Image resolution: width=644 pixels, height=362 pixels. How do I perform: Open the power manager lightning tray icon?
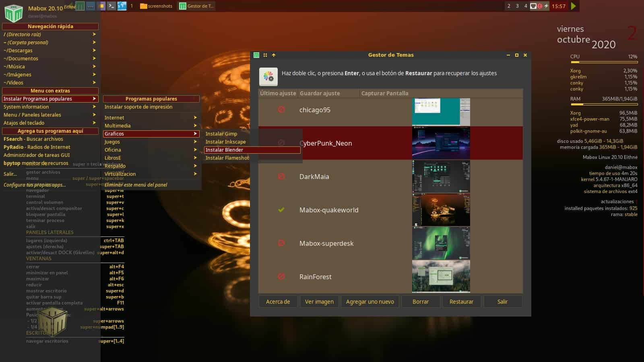click(546, 6)
